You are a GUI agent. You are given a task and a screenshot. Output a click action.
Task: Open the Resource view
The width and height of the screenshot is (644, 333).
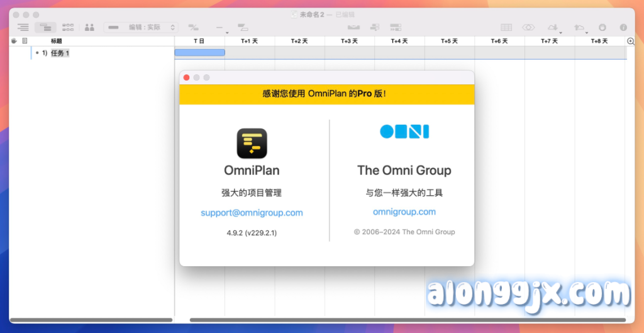(89, 27)
